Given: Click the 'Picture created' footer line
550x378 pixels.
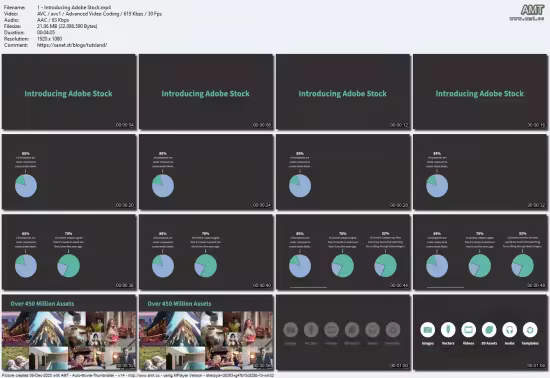Looking at the screenshot, I should pyautogui.click(x=138, y=375).
